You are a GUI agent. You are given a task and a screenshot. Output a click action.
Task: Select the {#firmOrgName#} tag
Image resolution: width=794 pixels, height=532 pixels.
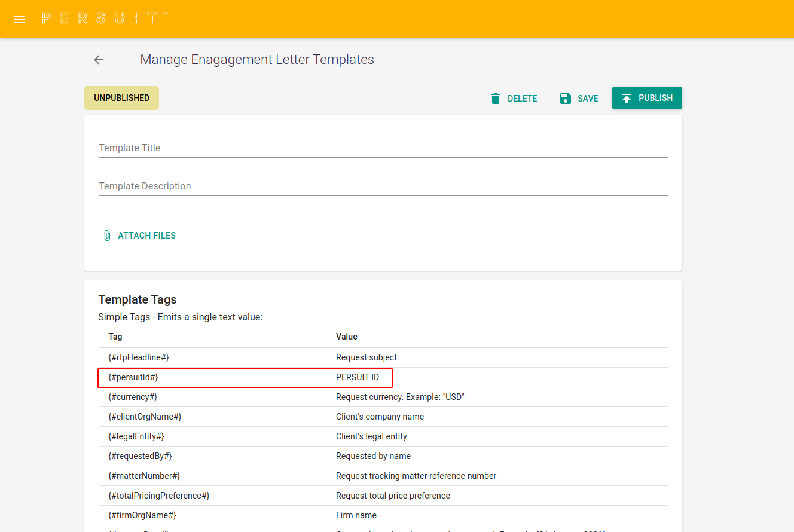142,515
